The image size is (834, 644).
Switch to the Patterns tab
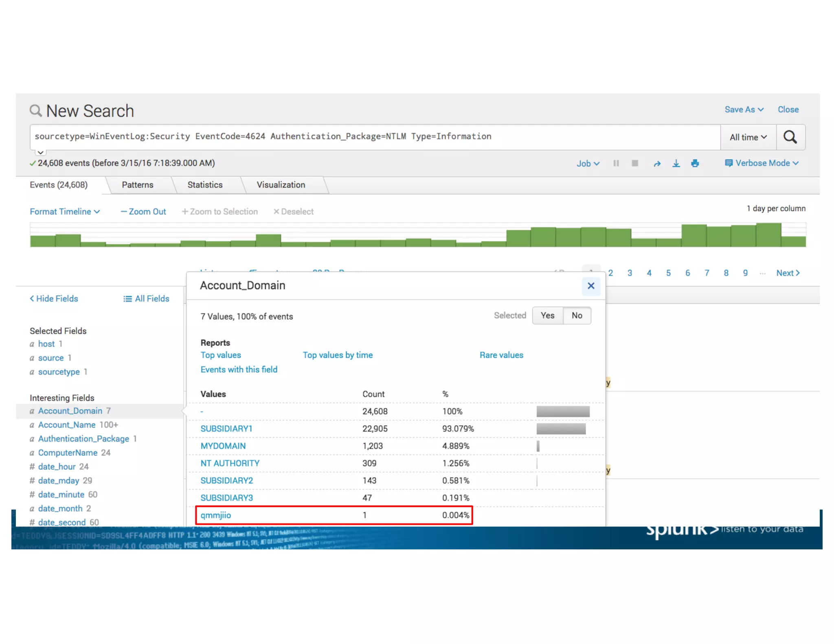pos(137,185)
